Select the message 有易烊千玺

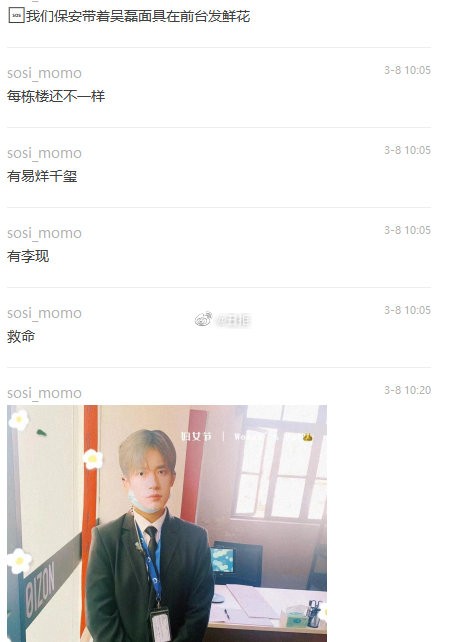42,176
